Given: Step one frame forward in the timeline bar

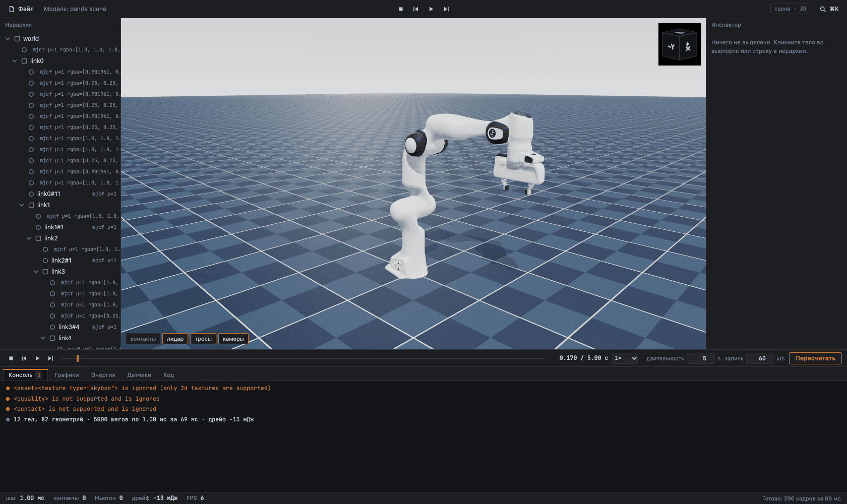Looking at the screenshot, I should [x=50, y=358].
